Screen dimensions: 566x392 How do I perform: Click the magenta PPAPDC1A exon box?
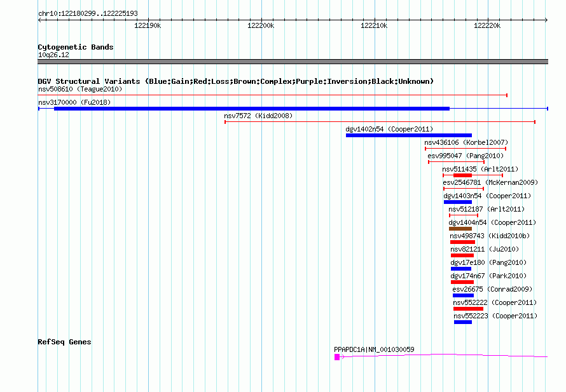[337, 357]
